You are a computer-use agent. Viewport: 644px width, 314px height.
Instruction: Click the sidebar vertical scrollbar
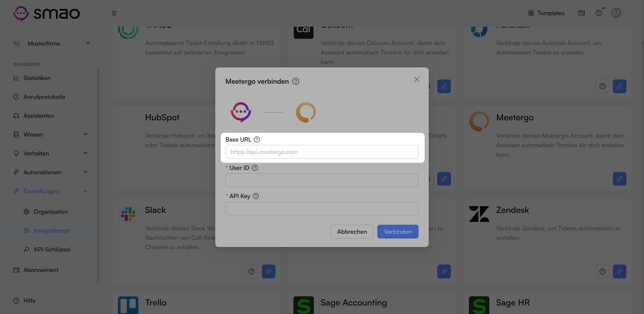(x=99, y=175)
